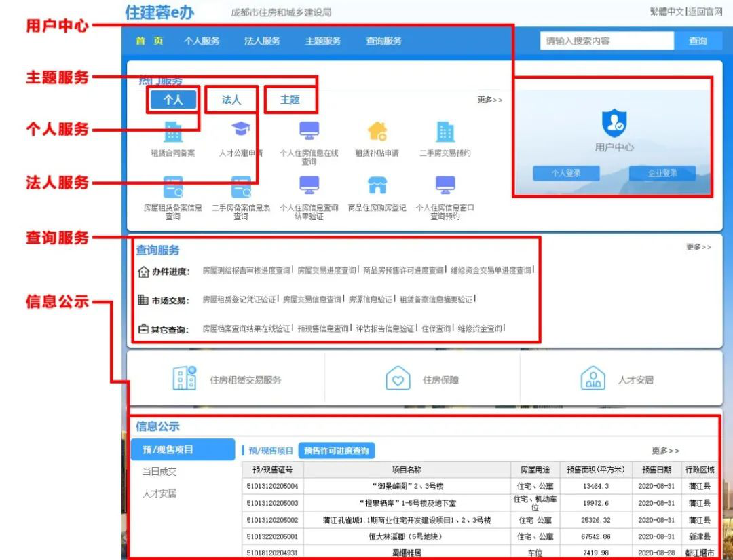Click the 其它查询 briefcase icon

tap(143, 329)
